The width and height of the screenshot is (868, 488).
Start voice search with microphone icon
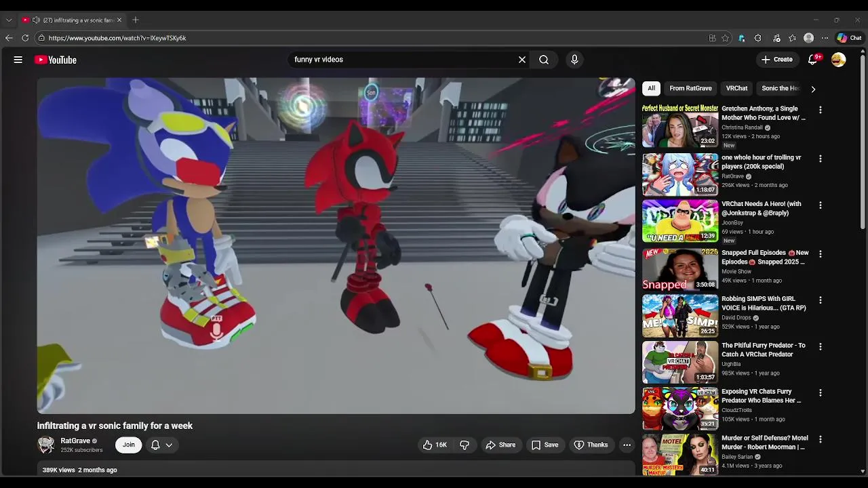tap(574, 60)
